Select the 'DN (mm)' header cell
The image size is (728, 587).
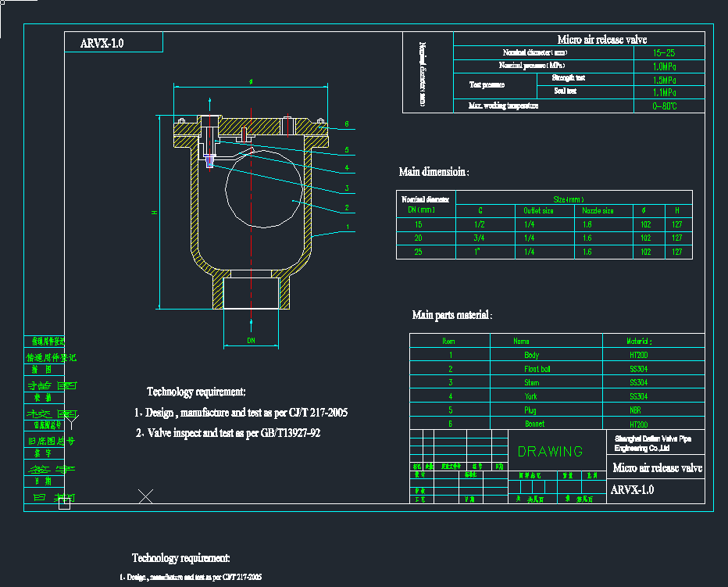point(421,210)
